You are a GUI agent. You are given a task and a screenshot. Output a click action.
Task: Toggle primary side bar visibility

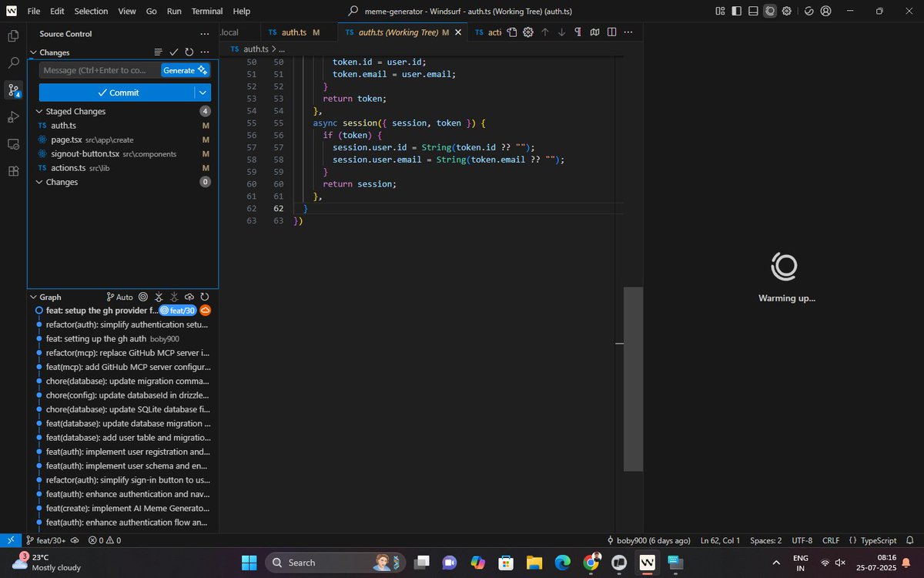point(737,11)
